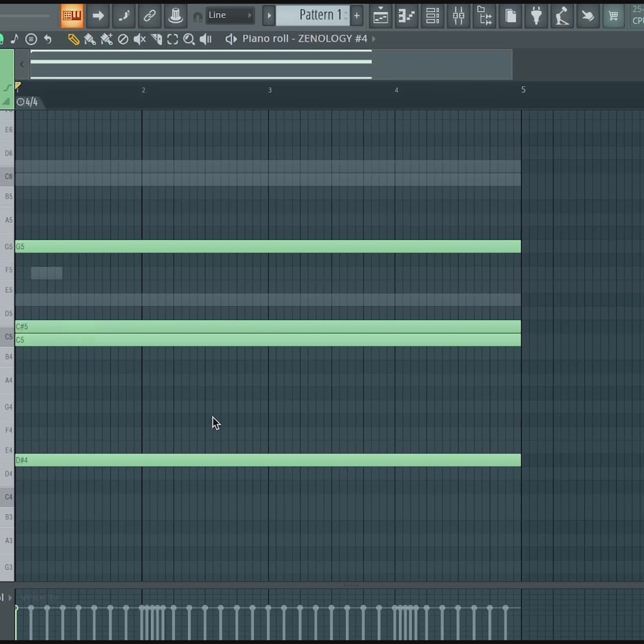Select the Paint brush tool
The image size is (644, 644).
(90, 39)
